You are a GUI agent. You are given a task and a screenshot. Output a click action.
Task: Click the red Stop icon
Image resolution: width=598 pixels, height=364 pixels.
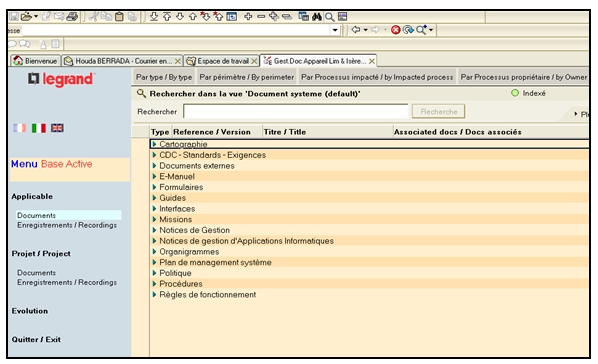395,30
